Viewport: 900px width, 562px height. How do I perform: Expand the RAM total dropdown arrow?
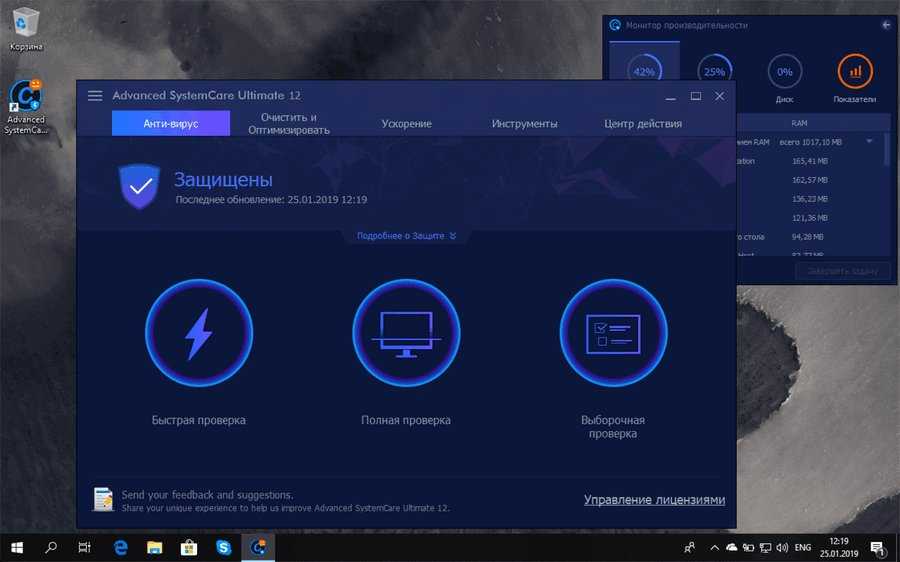[x=869, y=141]
